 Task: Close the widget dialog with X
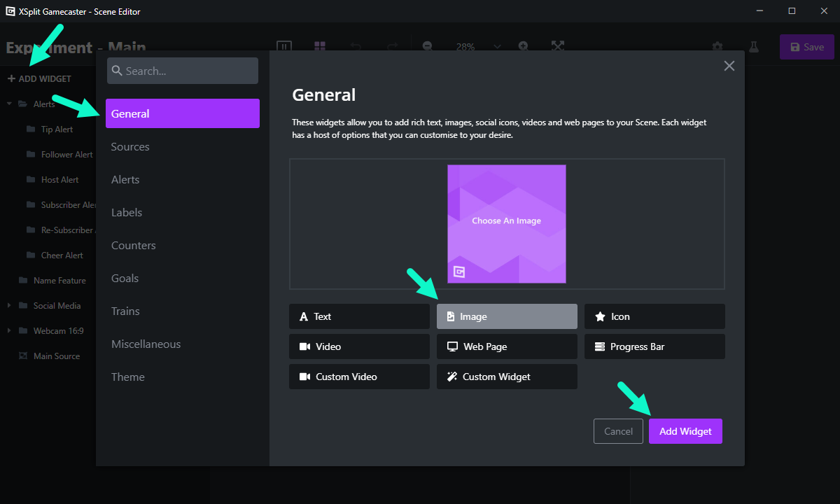[729, 66]
